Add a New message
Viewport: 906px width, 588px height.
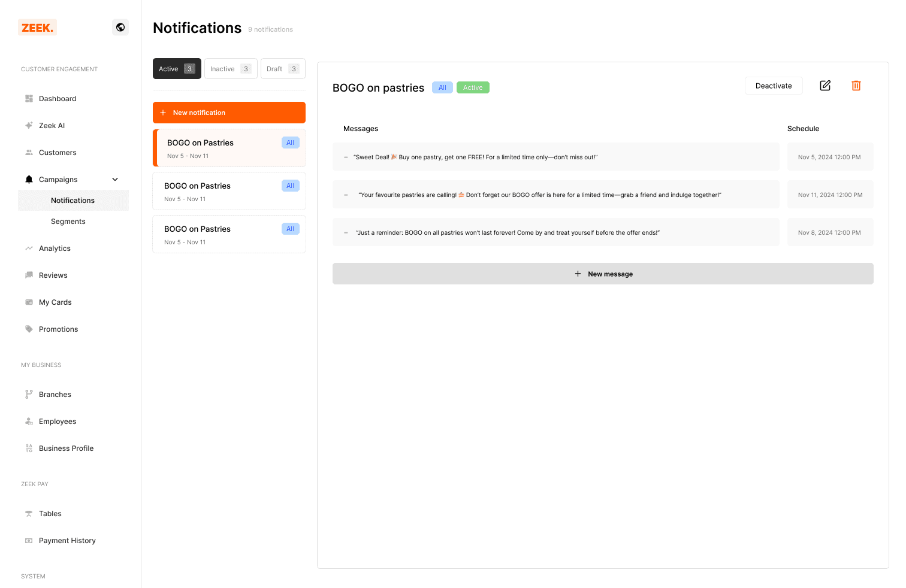coord(603,274)
